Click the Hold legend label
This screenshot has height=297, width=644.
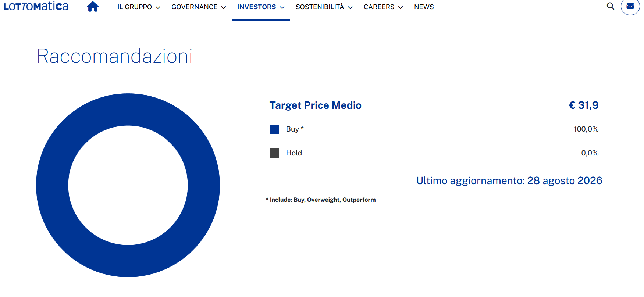(x=294, y=153)
